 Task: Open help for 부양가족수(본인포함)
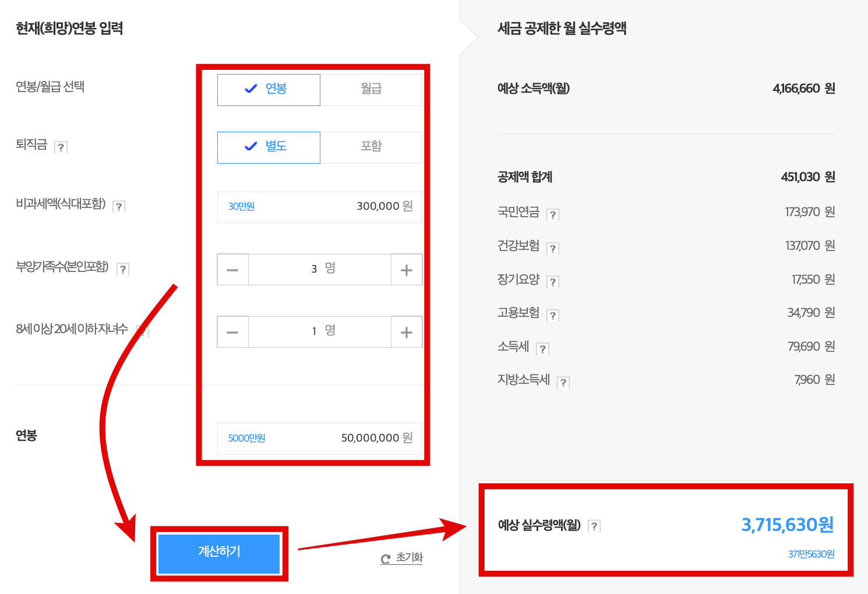tap(123, 268)
